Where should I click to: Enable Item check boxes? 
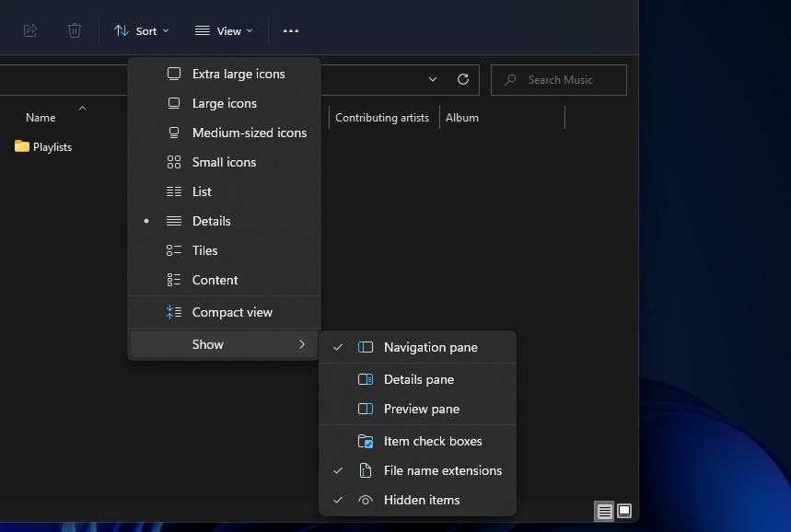(x=432, y=441)
